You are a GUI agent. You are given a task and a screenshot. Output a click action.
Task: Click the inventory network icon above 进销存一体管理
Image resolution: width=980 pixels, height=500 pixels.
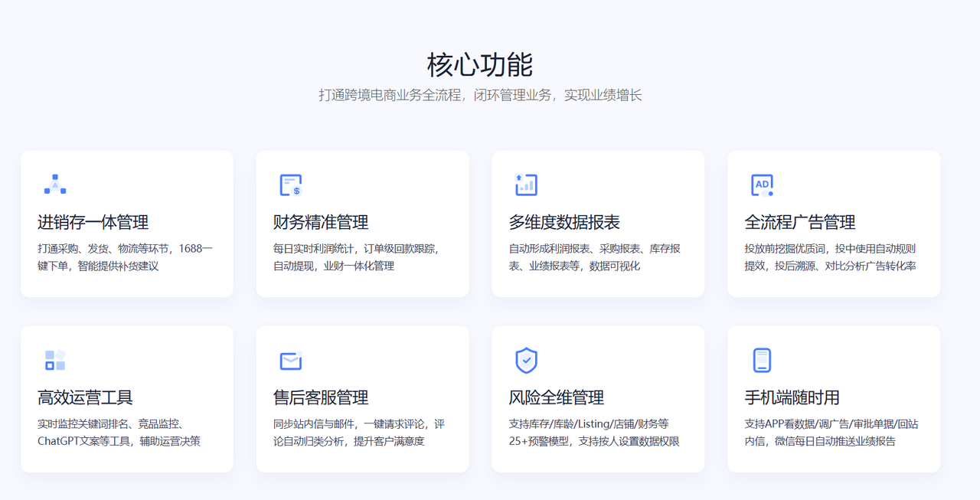coord(55,185)
